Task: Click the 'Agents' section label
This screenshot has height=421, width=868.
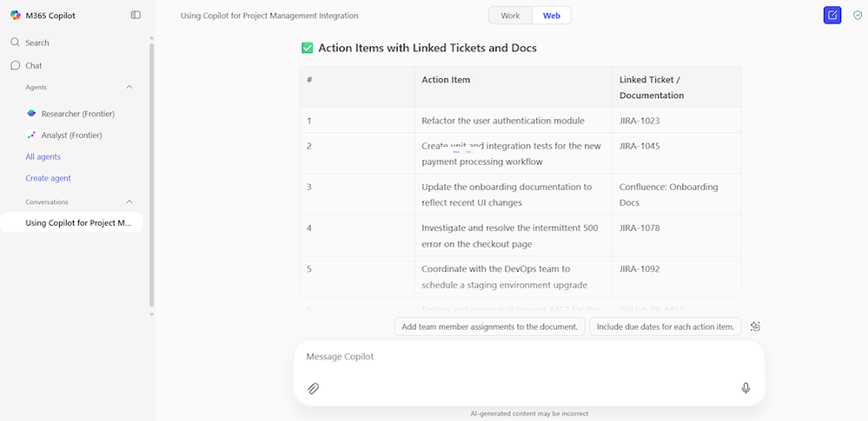Action: coord(36,88)
